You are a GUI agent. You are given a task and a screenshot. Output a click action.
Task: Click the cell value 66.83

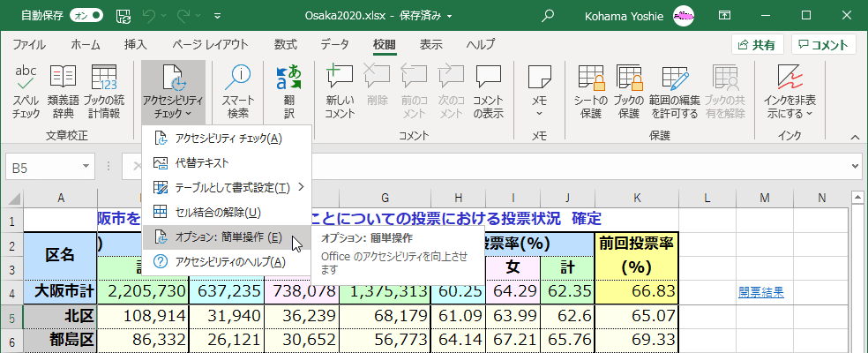(637, 292)
